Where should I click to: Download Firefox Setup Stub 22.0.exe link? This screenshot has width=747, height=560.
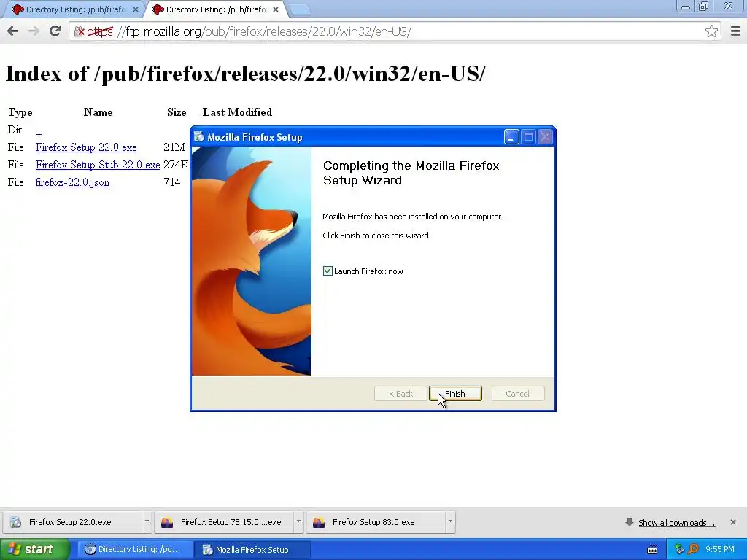98,165
